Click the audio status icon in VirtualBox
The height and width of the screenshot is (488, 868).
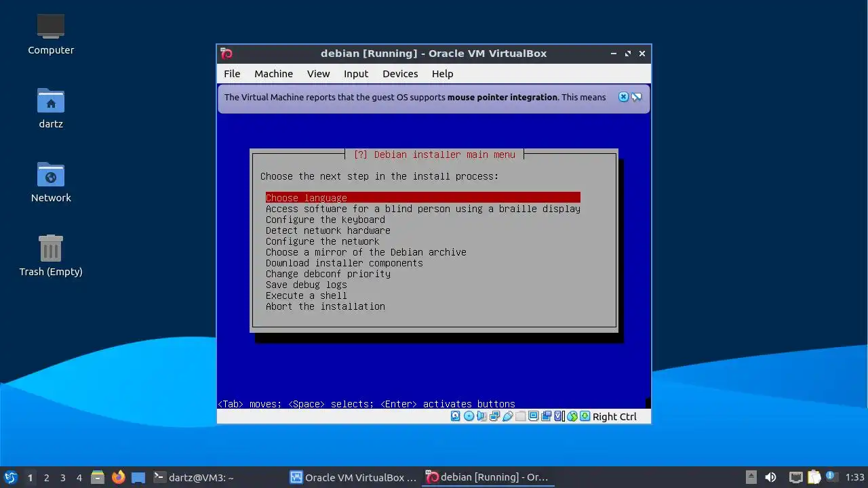(x=481, y=416)
